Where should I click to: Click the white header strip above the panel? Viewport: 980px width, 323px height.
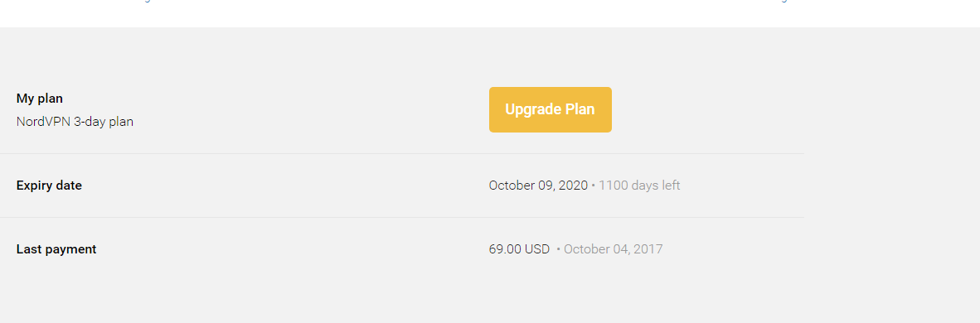point(490,14)
